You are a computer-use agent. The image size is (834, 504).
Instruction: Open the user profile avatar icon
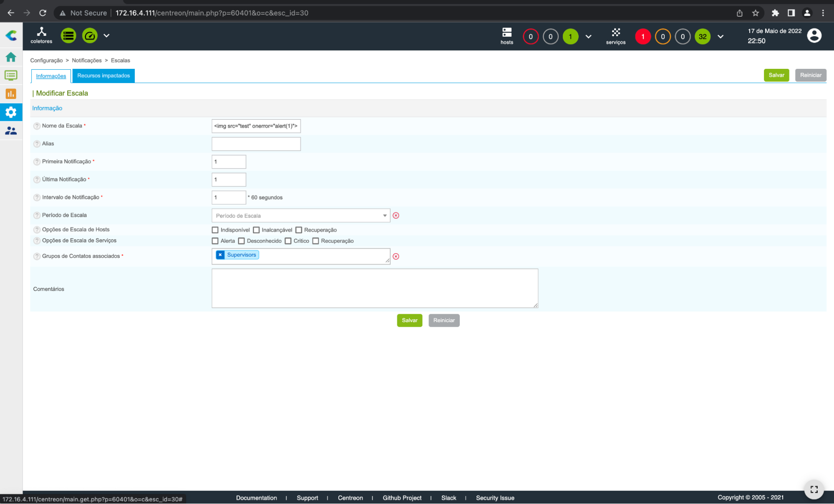pyautogui.click(x=814, y=36)
